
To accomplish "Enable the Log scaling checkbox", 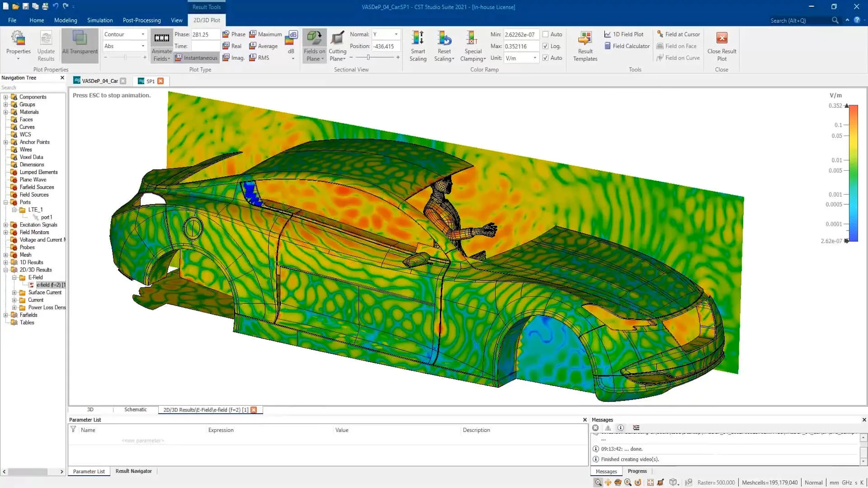I will point(547,46).
